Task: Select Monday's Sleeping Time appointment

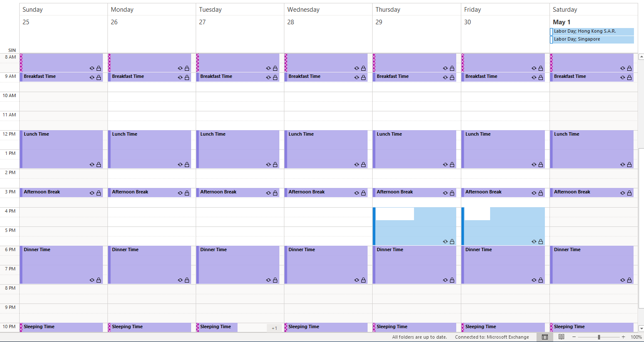Action: click(x=146, y=327)
